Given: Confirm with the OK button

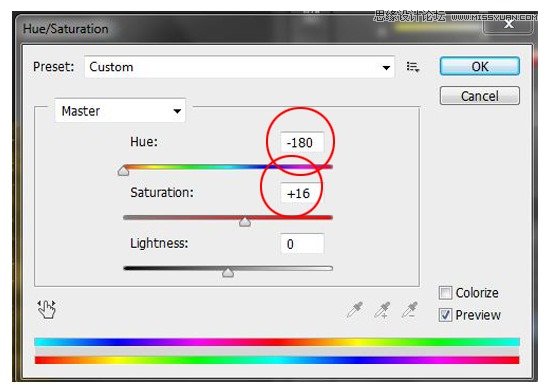Looking at the screenshot, I should [x=480, y=66].
